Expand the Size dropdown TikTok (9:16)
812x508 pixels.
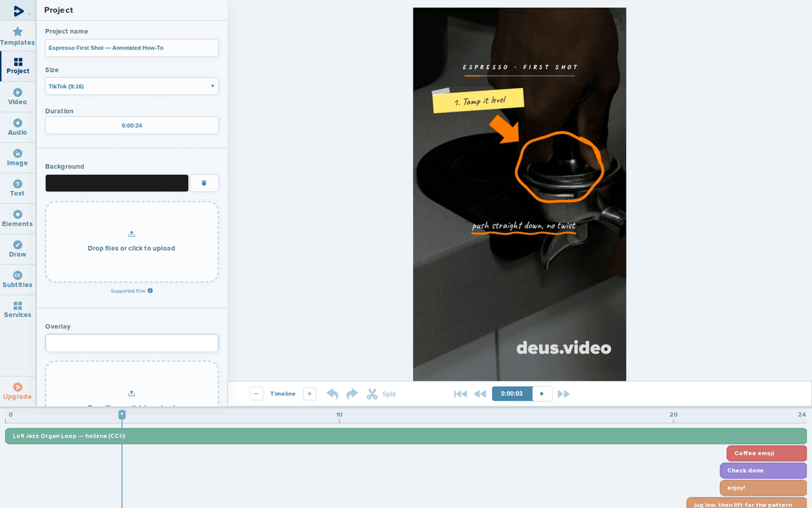(x=132, y=86)
